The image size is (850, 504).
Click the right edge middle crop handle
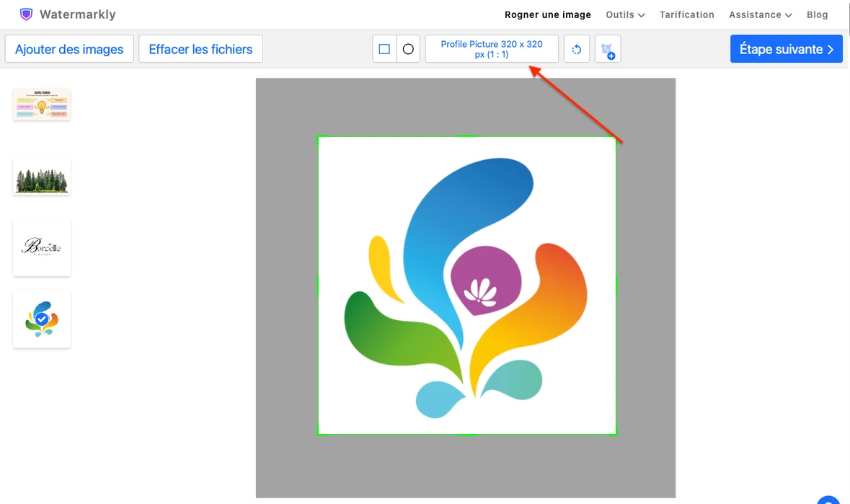coord(616,286)
